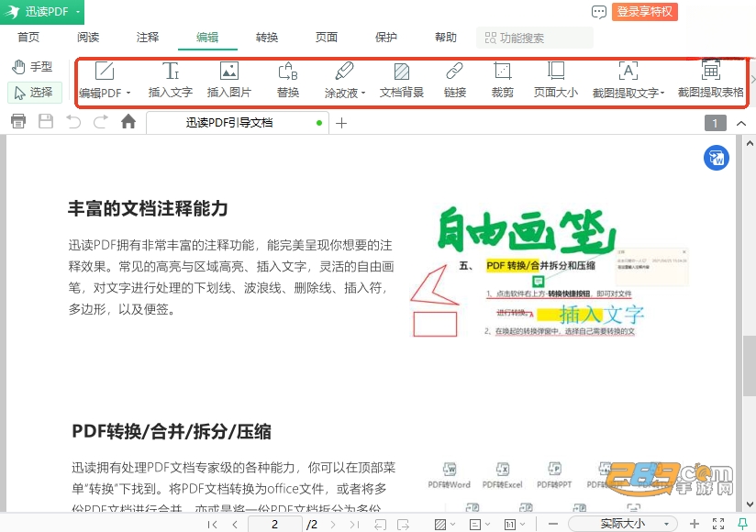
Task: Go to first page icon
Action: pyautogui.click(x=212, y=525)
